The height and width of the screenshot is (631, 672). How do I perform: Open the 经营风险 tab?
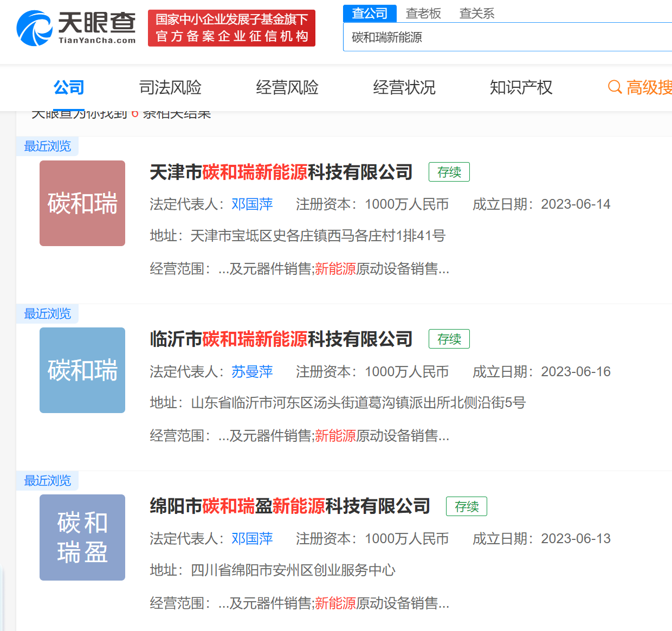pyautogui.click(x=287, y=87)
